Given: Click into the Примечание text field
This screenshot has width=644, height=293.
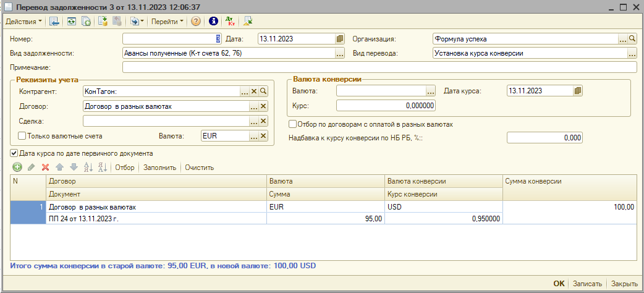Looking at the screenshot, I should click(x=379, y=67).
